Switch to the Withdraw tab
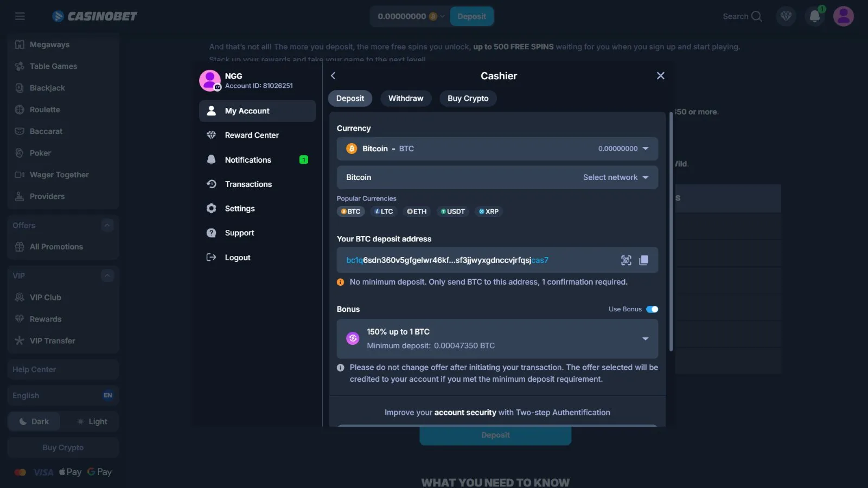 [x=405, y=98]
